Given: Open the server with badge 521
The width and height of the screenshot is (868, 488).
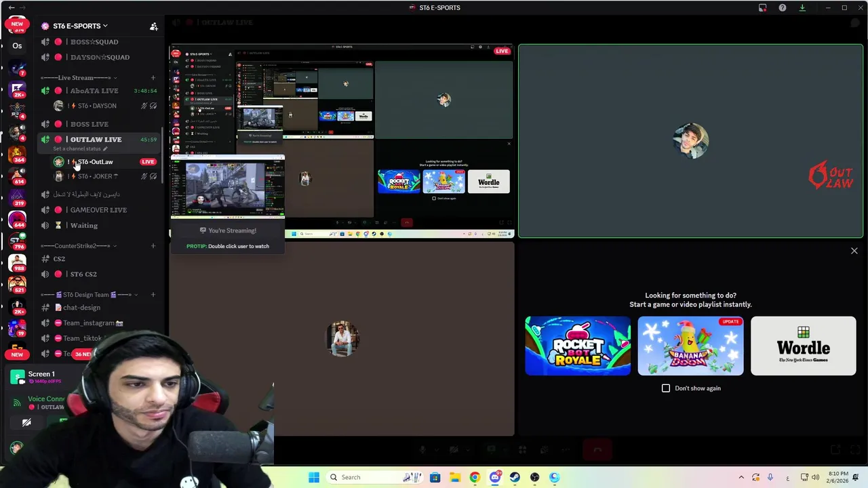Looking at the screenshot, I should tap(17, 283).
